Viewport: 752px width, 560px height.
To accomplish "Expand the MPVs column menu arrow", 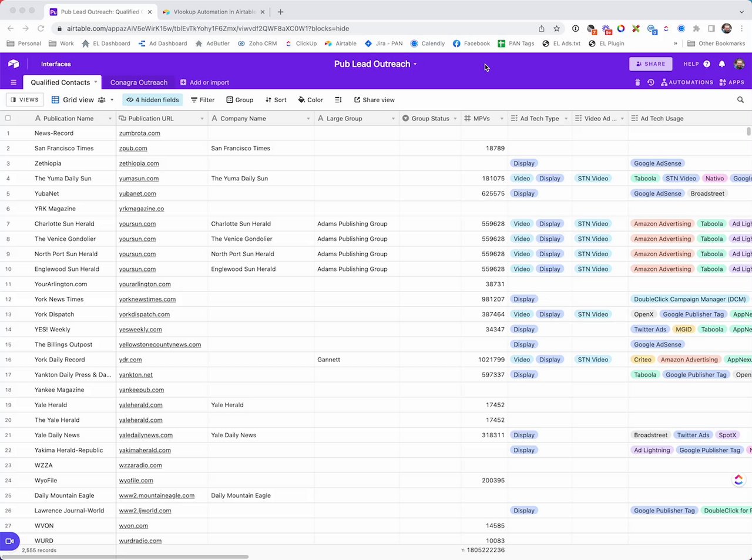I will click(x=502, y=119).
